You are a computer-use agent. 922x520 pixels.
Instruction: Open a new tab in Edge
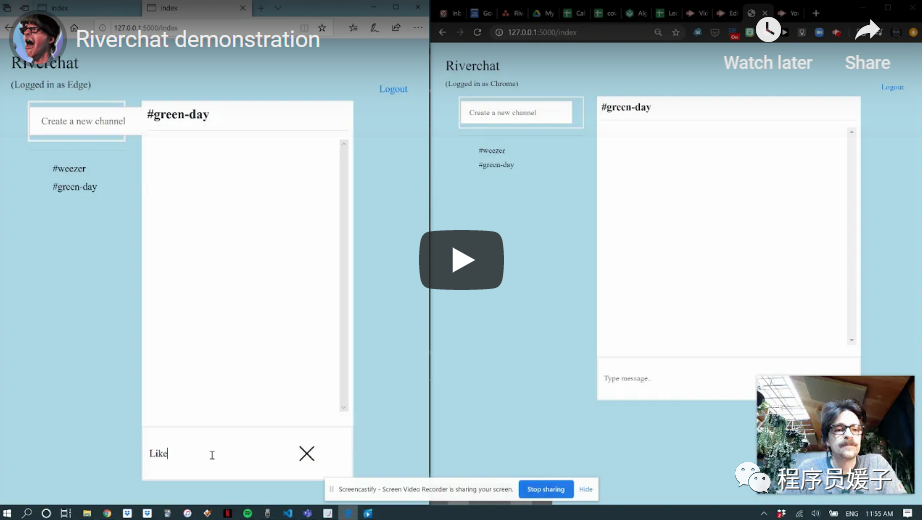click(261, 8)
